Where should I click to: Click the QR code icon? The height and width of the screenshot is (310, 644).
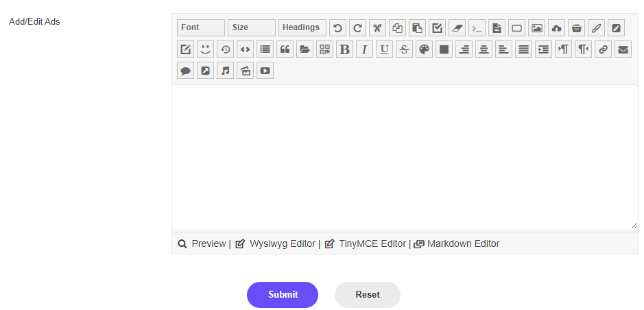[x=325, y=49]
